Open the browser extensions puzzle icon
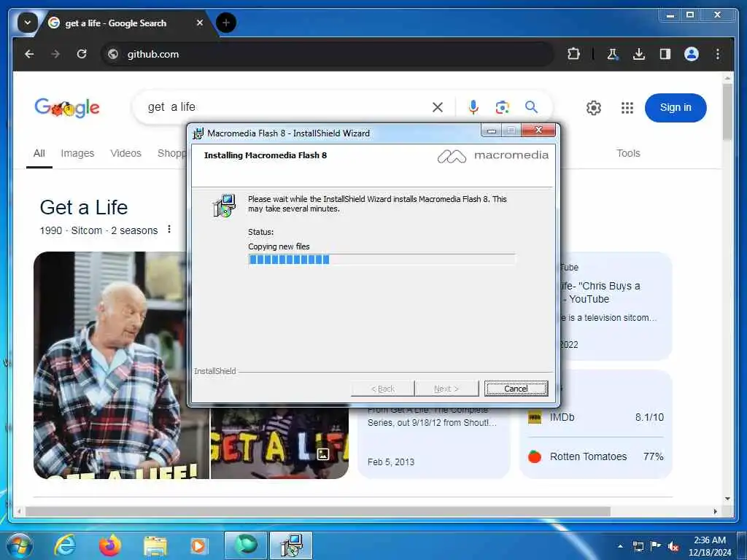Image resolution: width=747 pixels, height=560 pixels. click(x=573, y=54)
